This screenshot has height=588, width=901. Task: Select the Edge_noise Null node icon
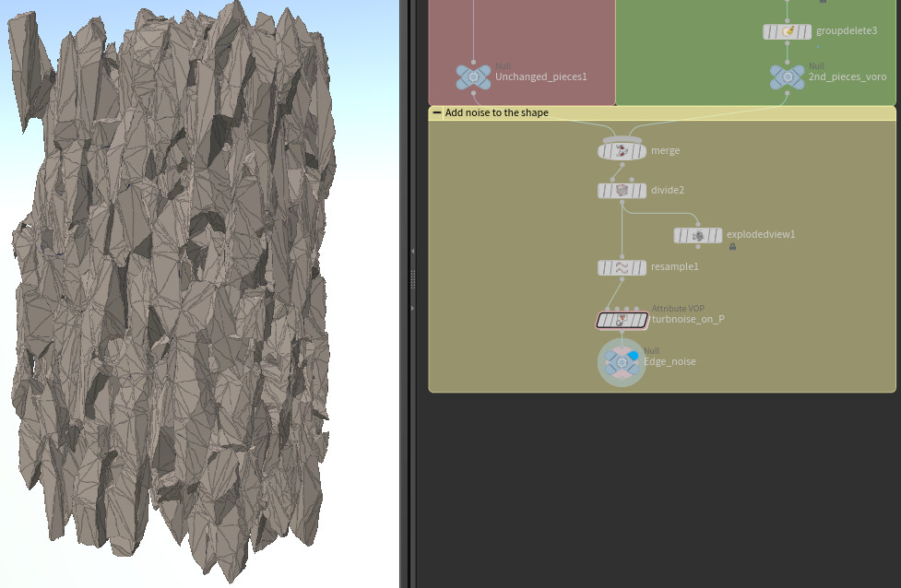[622, 361]
